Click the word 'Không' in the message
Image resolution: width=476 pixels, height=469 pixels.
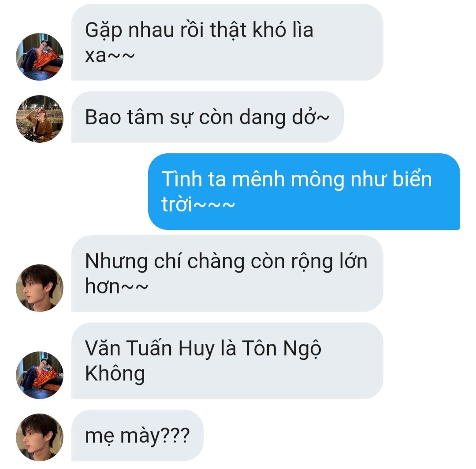coord(115,373)
